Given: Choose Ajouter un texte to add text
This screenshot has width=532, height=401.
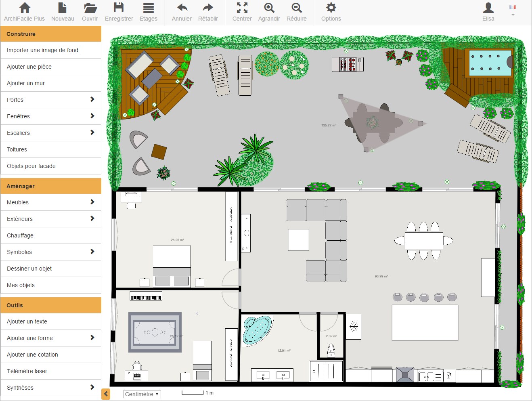Looking at the screenshot, I should pyautogui.click(x=50, y=321).
